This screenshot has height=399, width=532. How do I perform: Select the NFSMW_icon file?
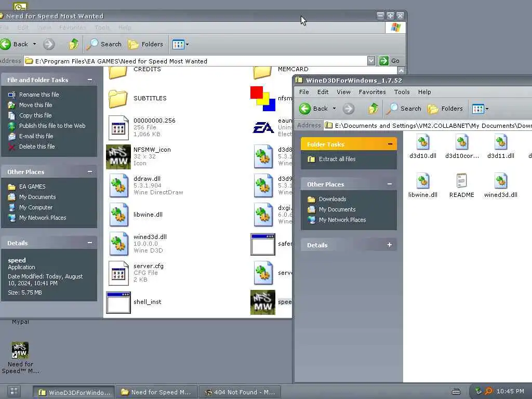118,157
